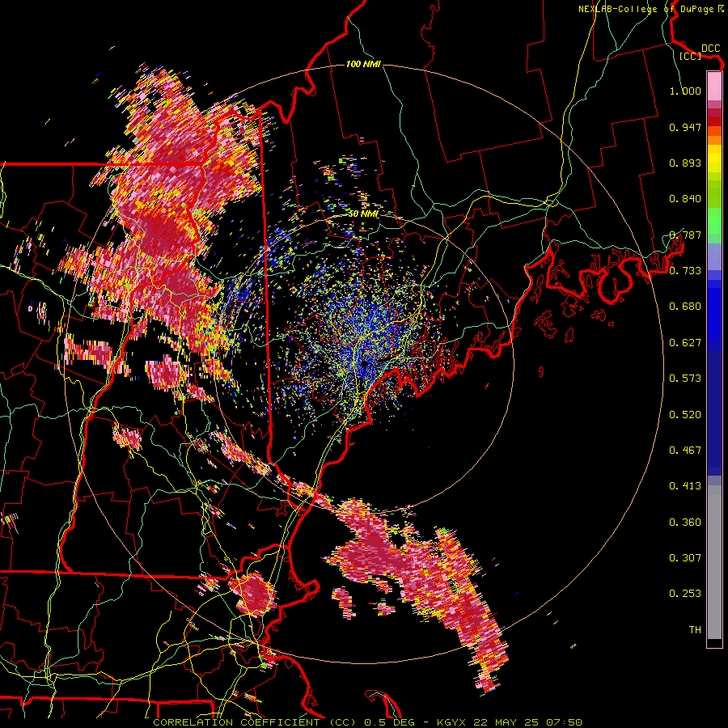Click the 0.520 legend value
Image resolution: width=728 pixels, height=728 pixels.
tap(685, 415)
